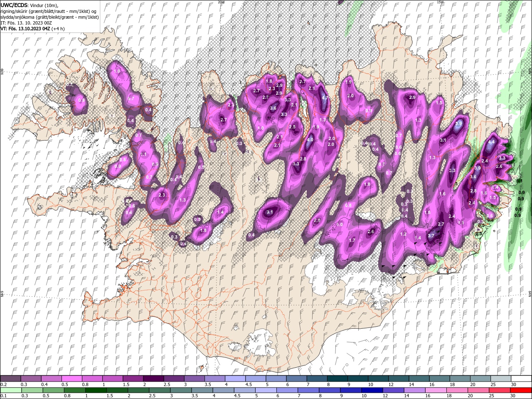Click the 4.0 snowfall value on the map

point(310,140)
